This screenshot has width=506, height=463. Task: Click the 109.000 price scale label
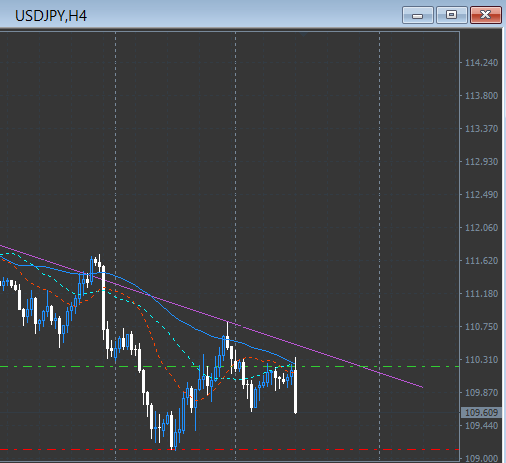coord(481,459)
